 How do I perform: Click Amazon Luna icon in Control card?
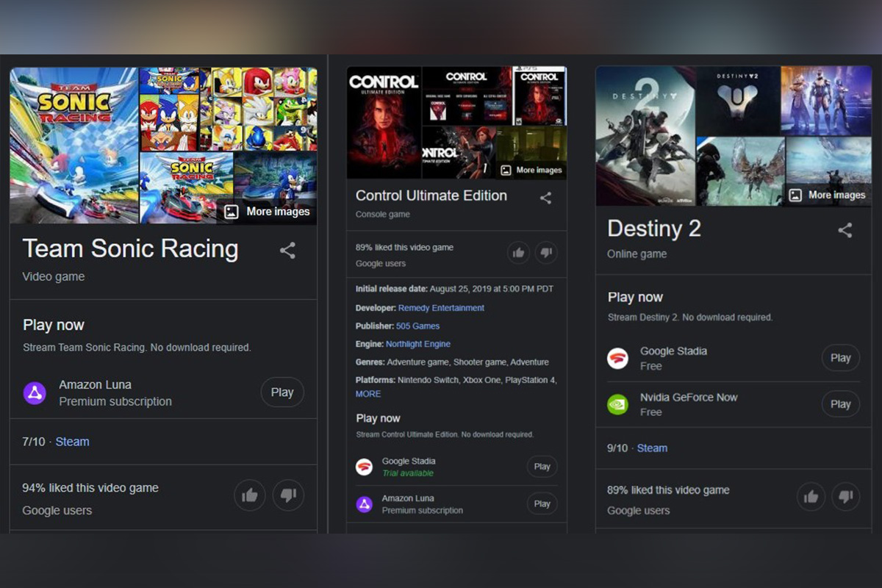[364, 504]
